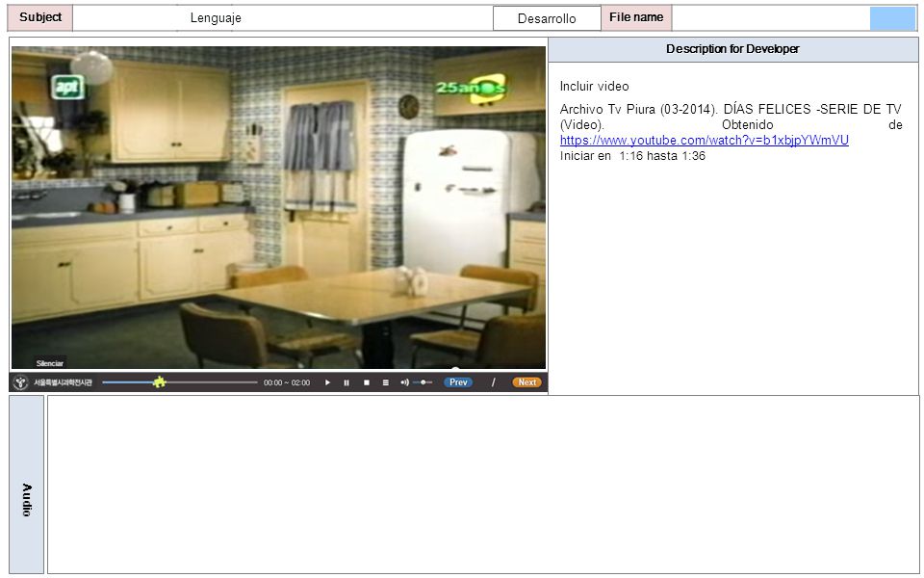Image resolution: width=924 pixels, height=578 pixels.
Task: Open the YouTube video link
Action: click(705, 141)
